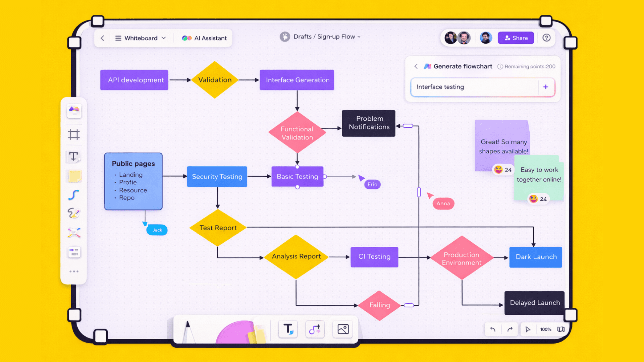Insert an image using the bottom toolbar
Screen dimensions: 644x362
coord(342,329)
